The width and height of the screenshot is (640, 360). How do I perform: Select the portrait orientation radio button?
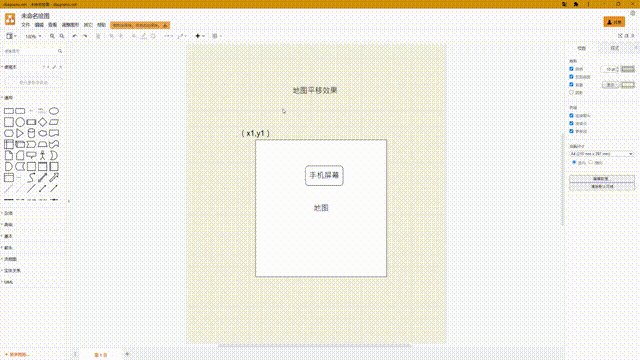coord(574,162)
